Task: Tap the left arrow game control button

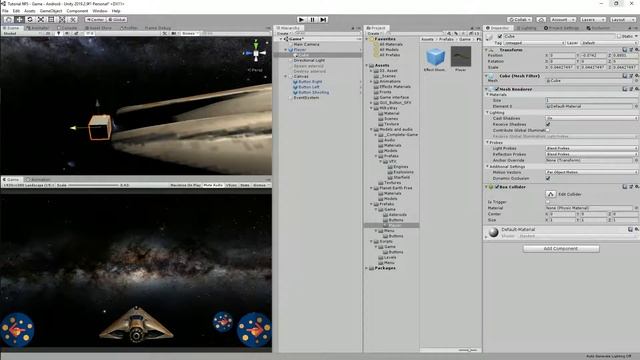Action: pos(17,329)
